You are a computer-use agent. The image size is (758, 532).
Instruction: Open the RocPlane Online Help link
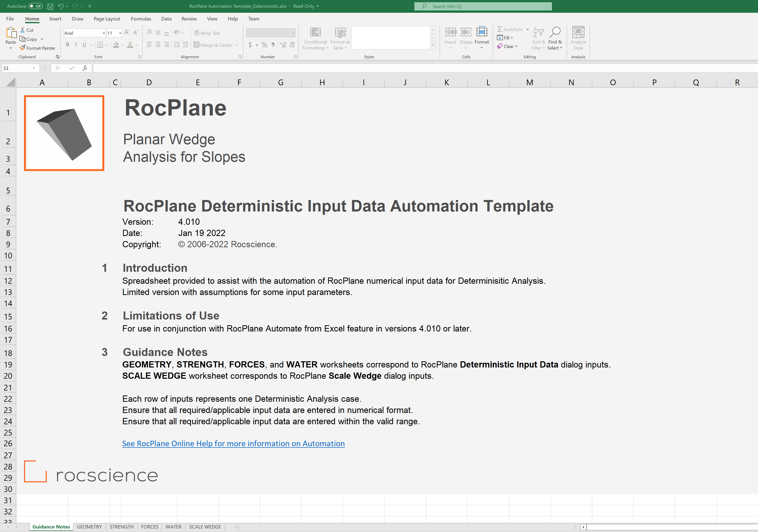pos(233,443)
